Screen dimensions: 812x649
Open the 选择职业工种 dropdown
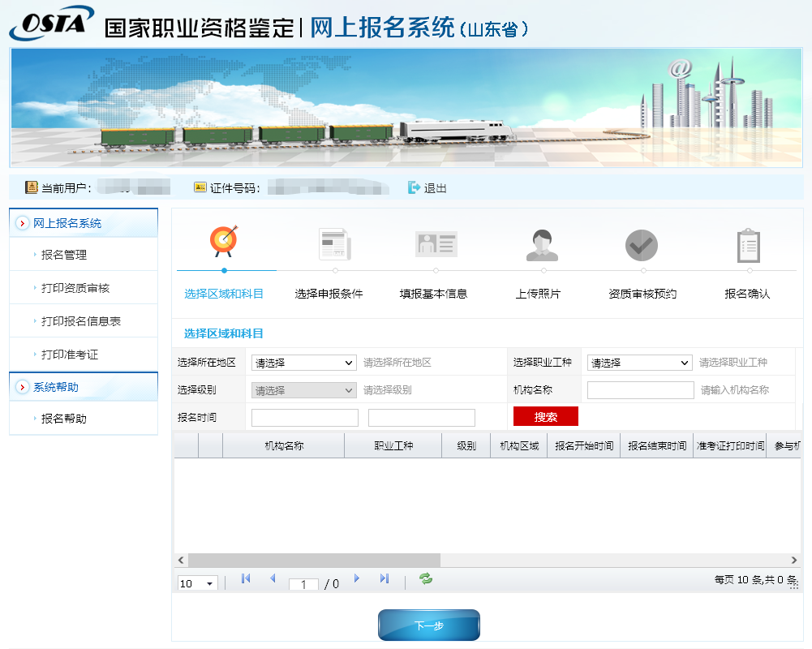click(x=639, y=363)
